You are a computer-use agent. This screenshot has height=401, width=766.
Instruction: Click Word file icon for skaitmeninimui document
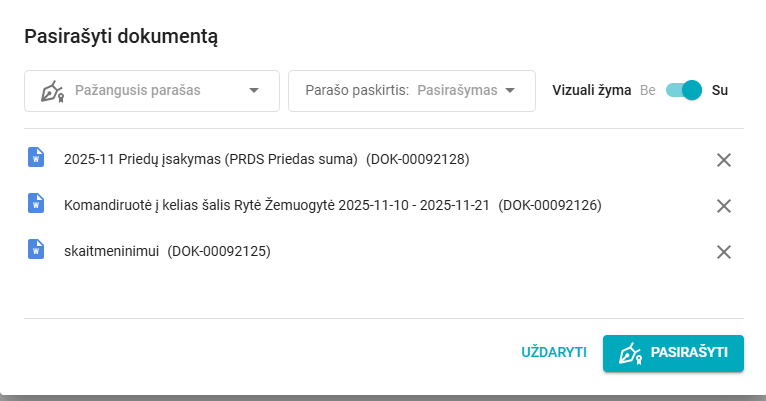[36, 250]
